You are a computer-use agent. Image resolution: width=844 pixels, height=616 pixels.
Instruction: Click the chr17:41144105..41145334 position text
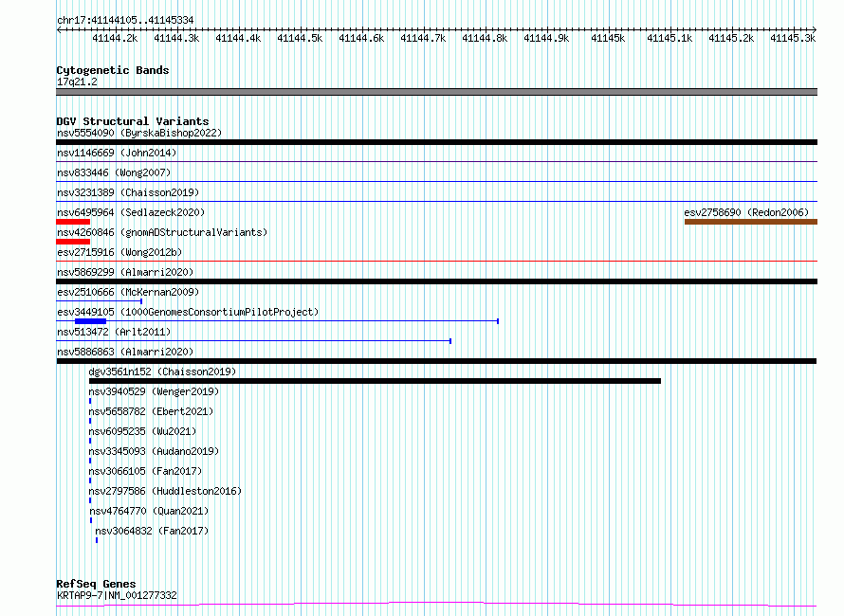125,20
